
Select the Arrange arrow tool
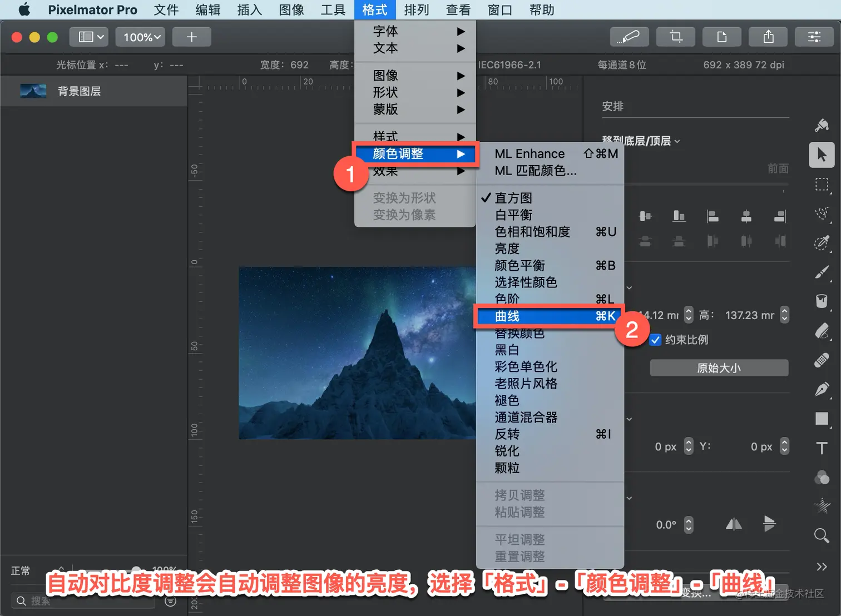[822, 155]
